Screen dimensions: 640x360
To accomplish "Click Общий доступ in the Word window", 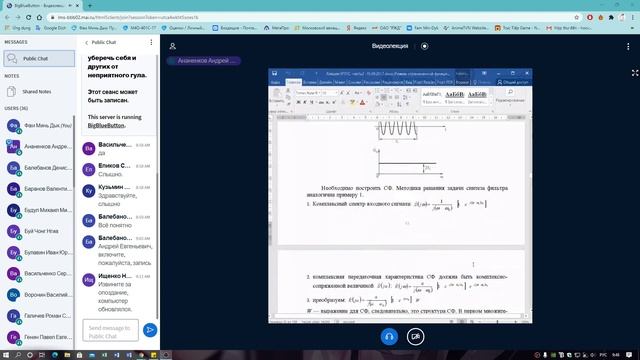I will 513,82.
